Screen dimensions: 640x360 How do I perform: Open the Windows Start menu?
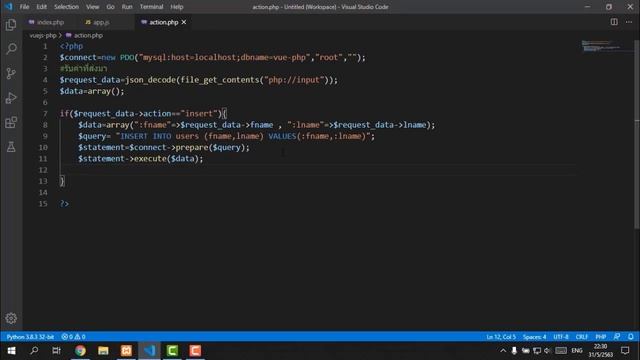[x=11, y=351]
